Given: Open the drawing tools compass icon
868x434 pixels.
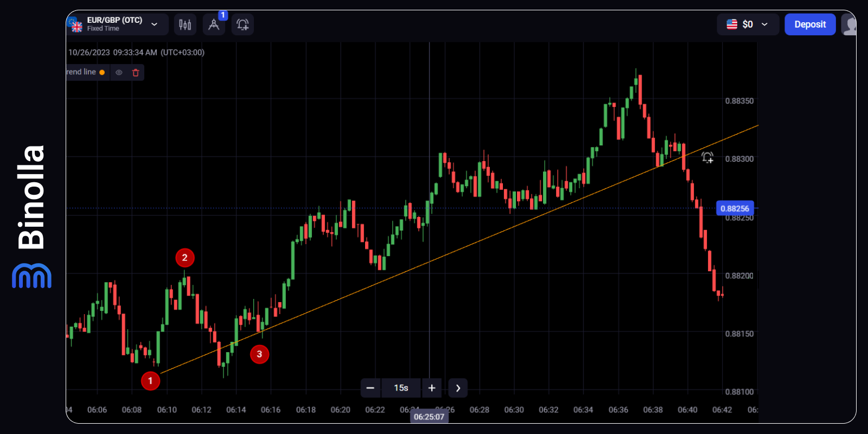Looking at the screenshot, I should (214, 24).
